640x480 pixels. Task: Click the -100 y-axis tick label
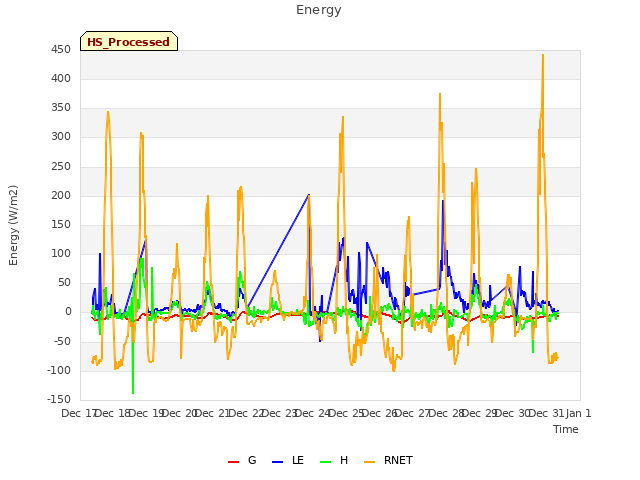tap(59, 371)
